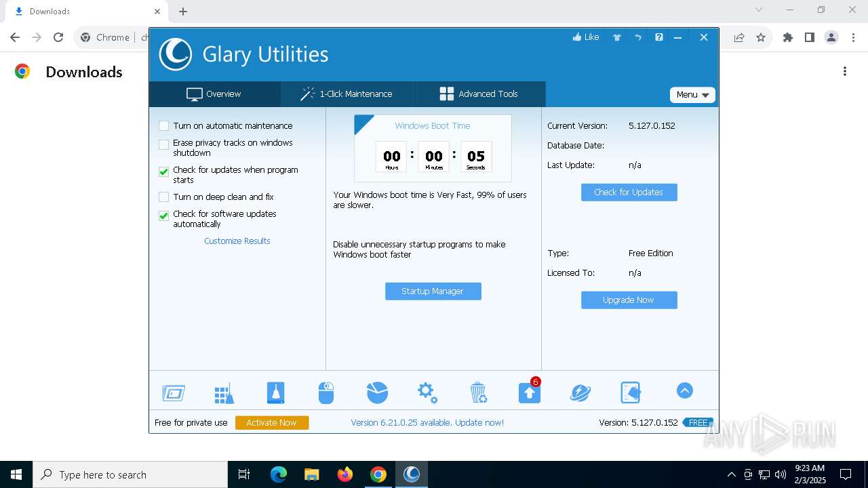Open the planet Browser Assistant icon
Image resolution: width=868 pixels, height=488 pixels.
tap(580, 392)
